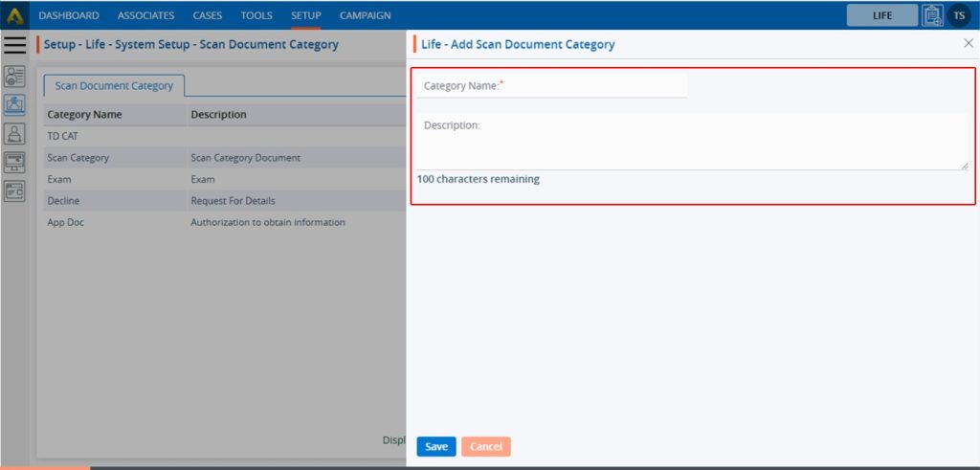This screenshot has height=470, width=980.
Task: Click the form window sidebar icon
Action: pyautogui.click(x=14, y=190)
